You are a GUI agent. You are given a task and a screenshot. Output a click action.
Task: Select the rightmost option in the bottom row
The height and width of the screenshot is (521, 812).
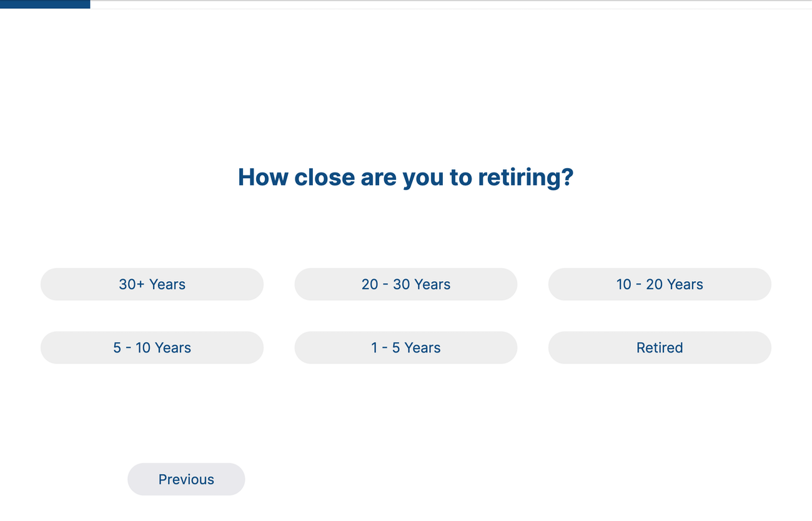click(x=660, y=348)
